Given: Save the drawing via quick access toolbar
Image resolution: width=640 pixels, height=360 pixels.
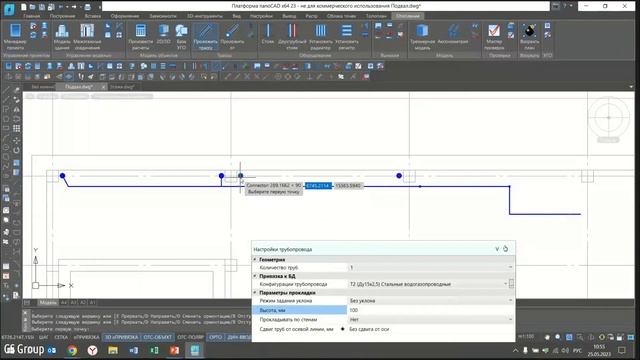Looking at the screenshot, I should [42, 7].
